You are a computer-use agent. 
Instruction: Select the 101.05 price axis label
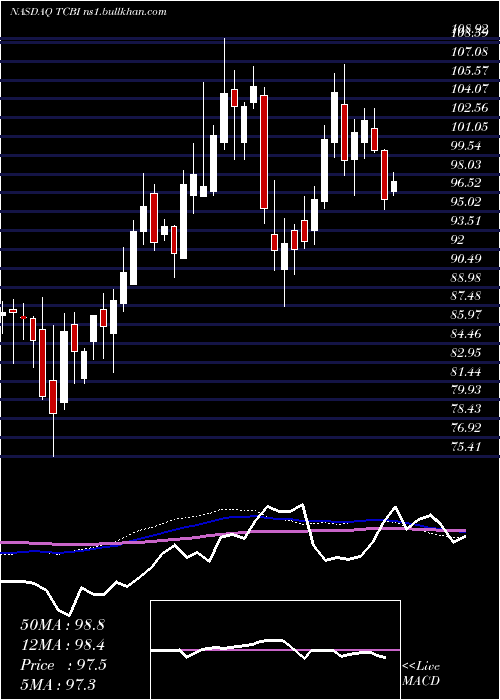pos(469,127)
